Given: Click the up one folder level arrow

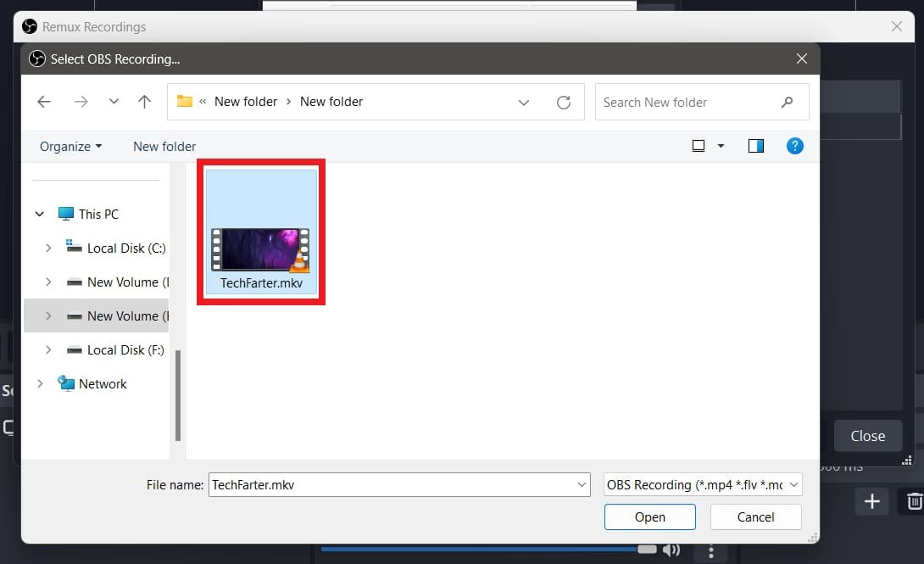Looking at the screenshot, I should point(144,101).
